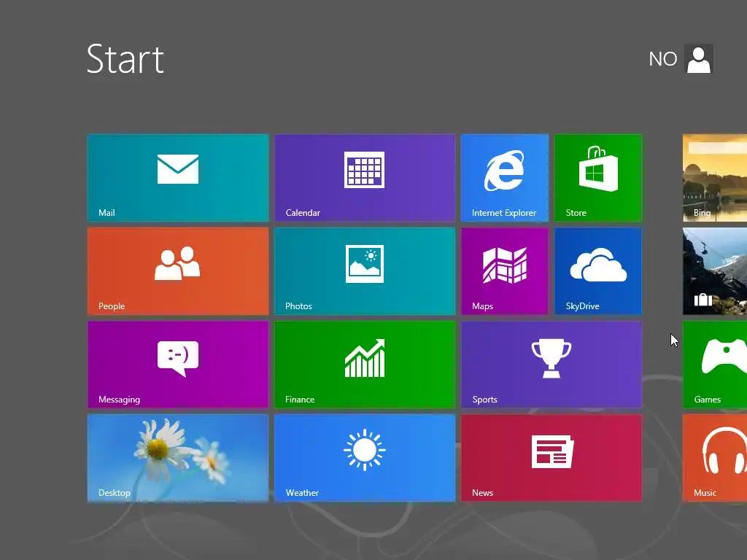Image resolution: width=747 pixels, height=560 pixels.
Task: Open the Mail tile
Action: pyautogui.click(x=178, y=178)
